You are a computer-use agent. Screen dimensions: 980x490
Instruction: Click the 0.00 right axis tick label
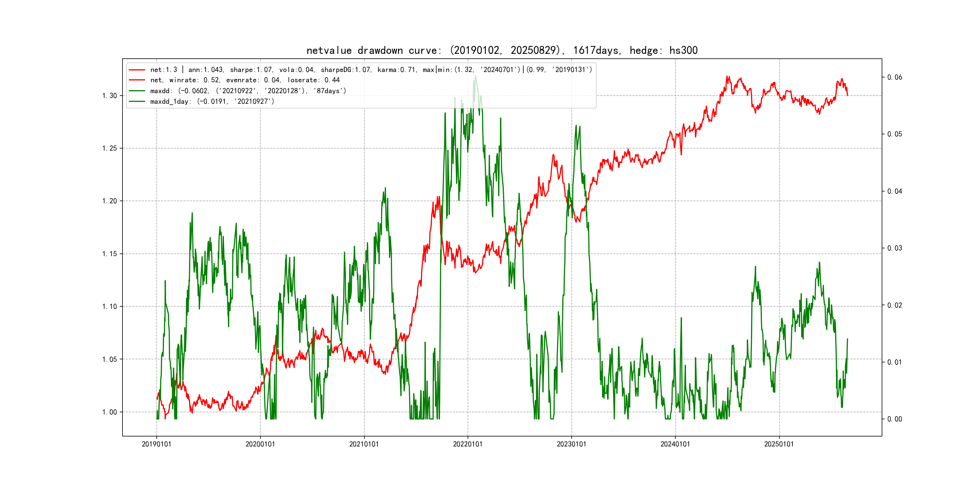(x=894, y=419)
